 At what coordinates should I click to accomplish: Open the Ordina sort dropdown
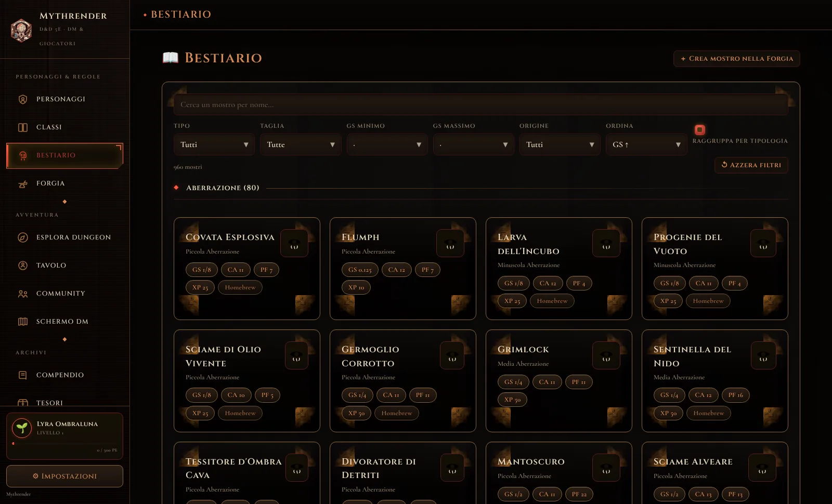[646, 144]
